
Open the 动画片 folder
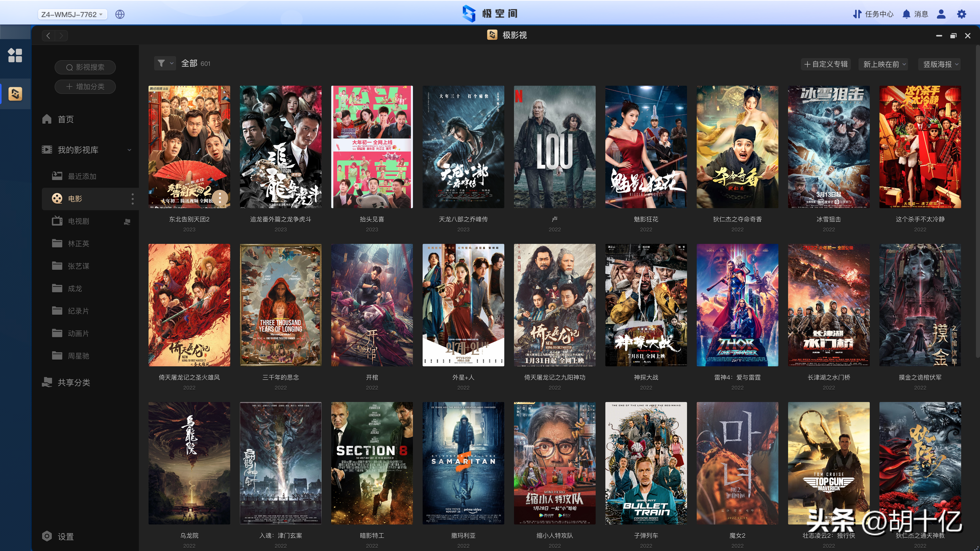pyautogui.click(x=71, y=333)
